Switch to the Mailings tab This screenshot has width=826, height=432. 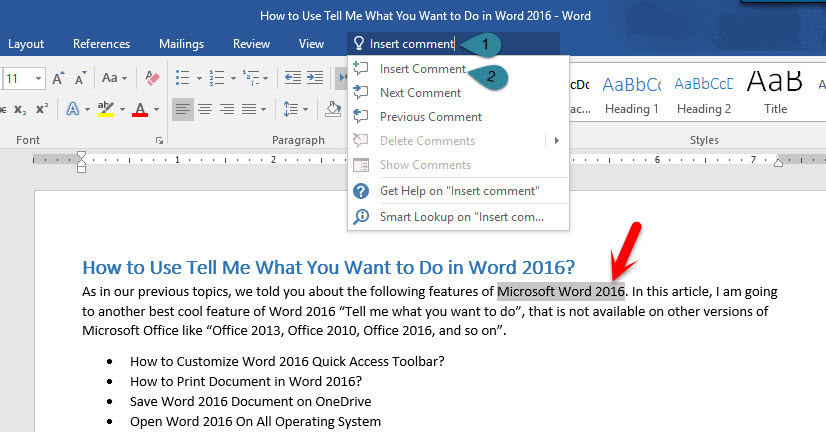pos(181,44)
